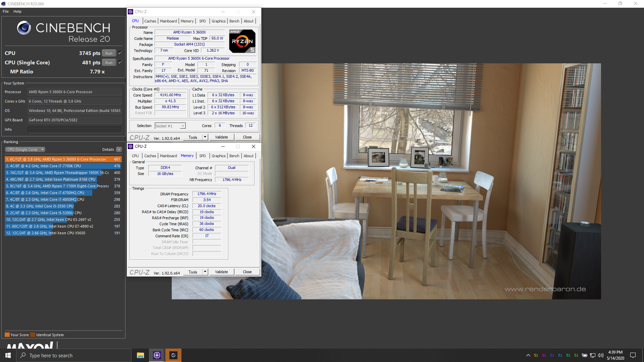Switch to CPU-Z via taskbar icon
Screen dimensions: 644x362
157,355
